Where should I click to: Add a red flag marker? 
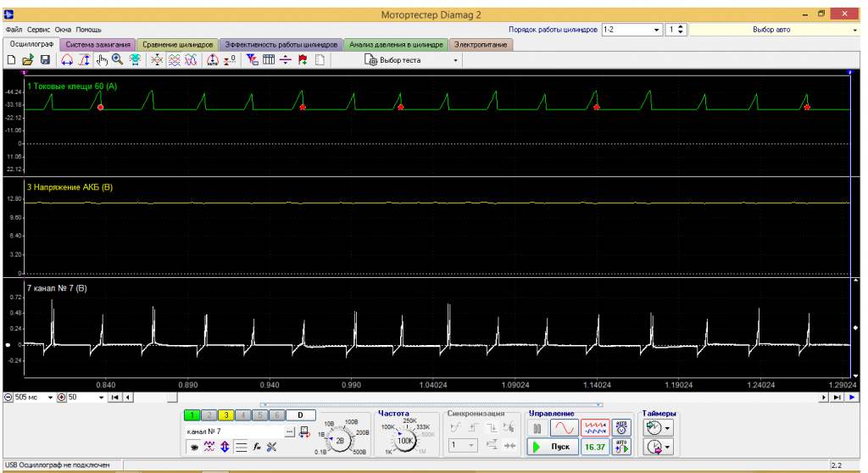tap(303, 60)
